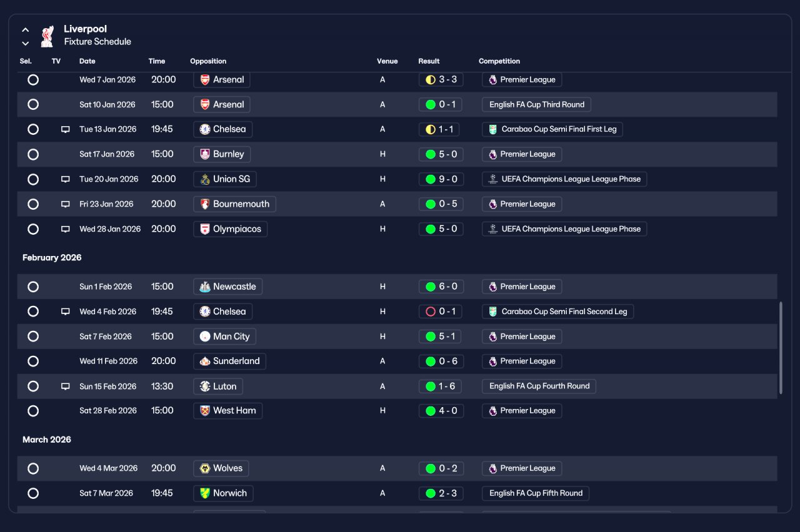Screen dimensions: 800x532
Task: Click the TV icon for Chelsea 4 Feb match
Action: pyautogui.click(x=65, y=312)
